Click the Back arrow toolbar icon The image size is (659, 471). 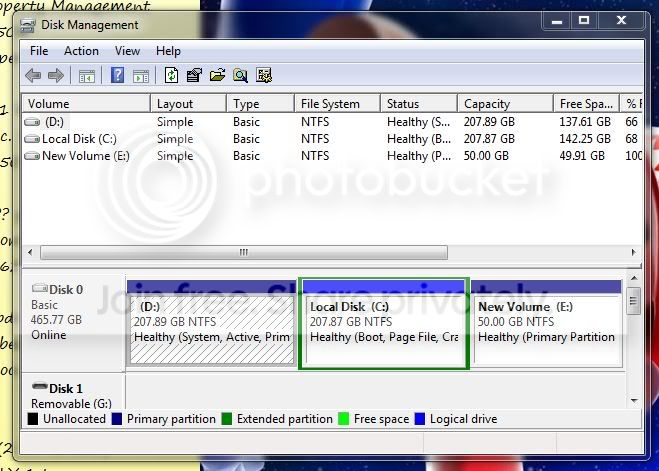33,76
